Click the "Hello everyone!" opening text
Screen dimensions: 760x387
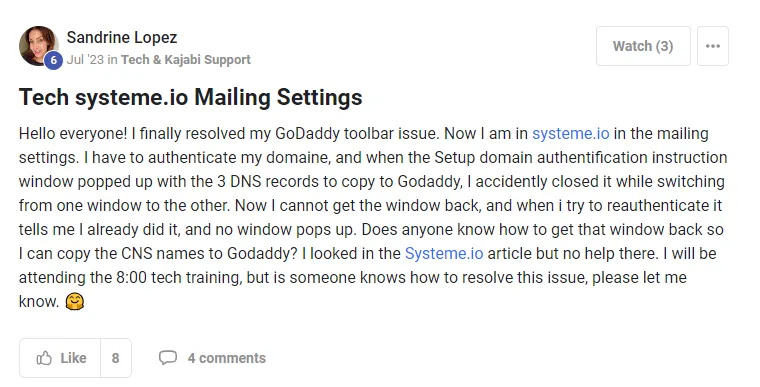pyautogui.click(x=73, y=133)
